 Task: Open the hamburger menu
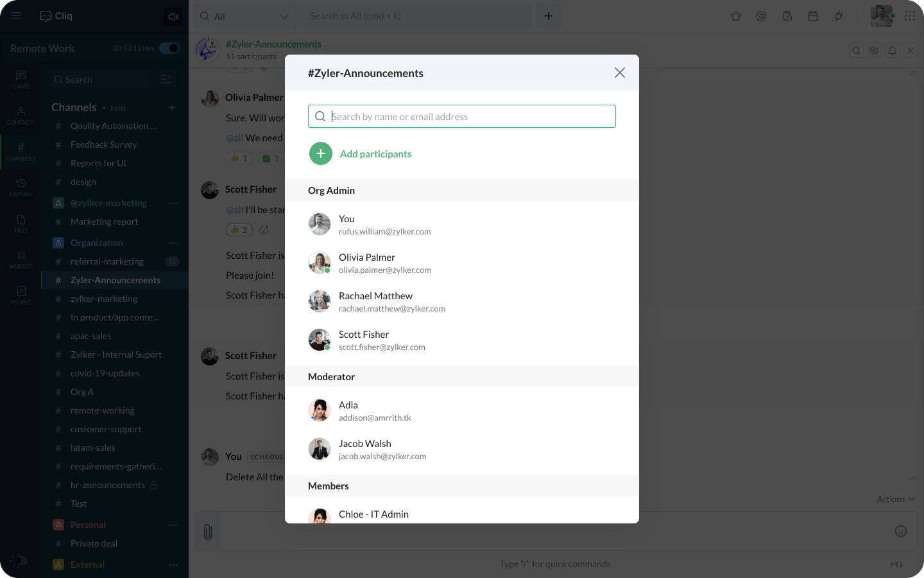[16, 16]
